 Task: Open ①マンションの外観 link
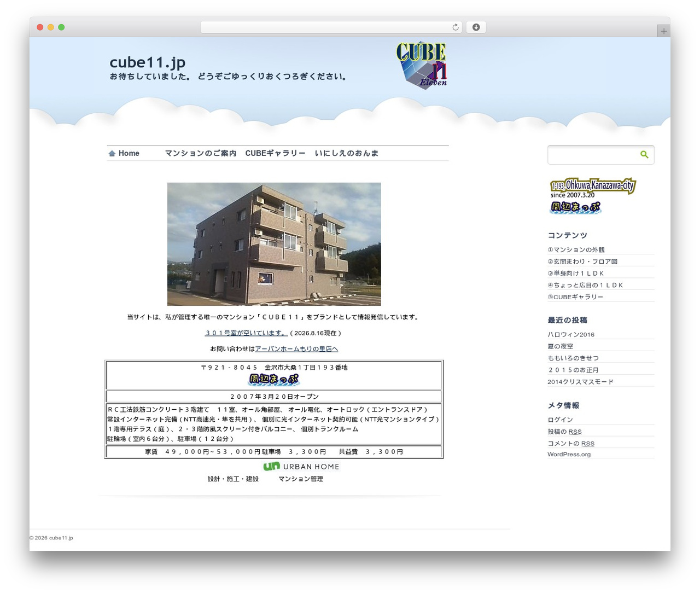tap(576, 250)
